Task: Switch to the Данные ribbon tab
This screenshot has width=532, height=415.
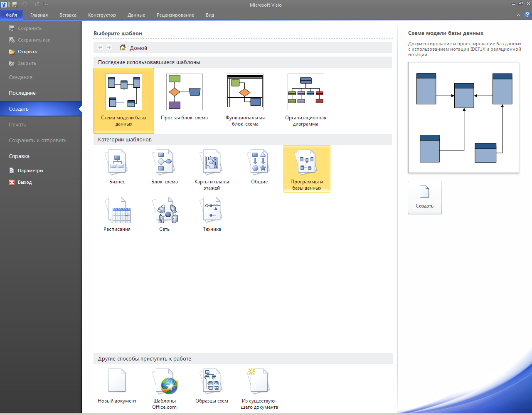Action: (x=136, y=15)
